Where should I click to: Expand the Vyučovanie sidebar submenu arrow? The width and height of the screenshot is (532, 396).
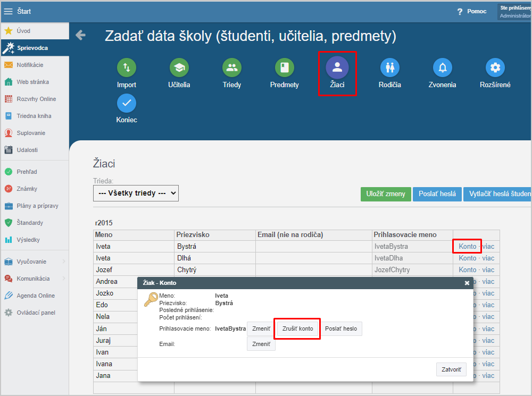[x=64, y=262]
